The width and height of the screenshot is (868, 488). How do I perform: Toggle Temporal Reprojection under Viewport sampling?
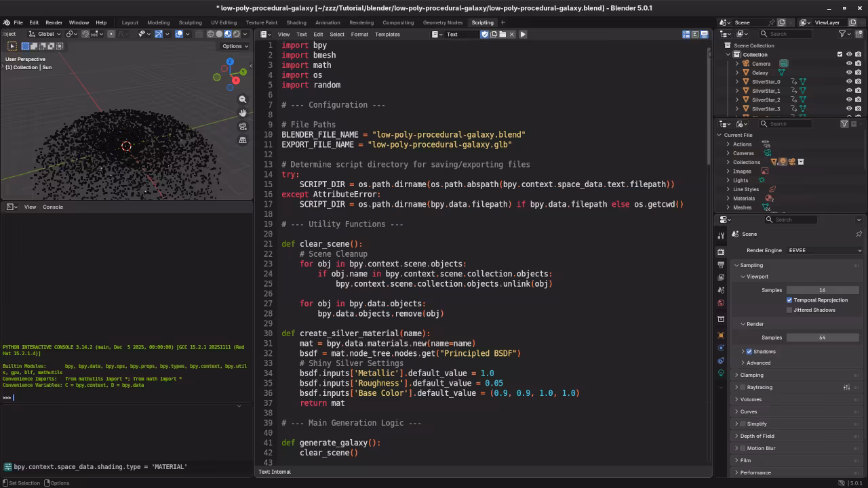[x=790, y=300]
